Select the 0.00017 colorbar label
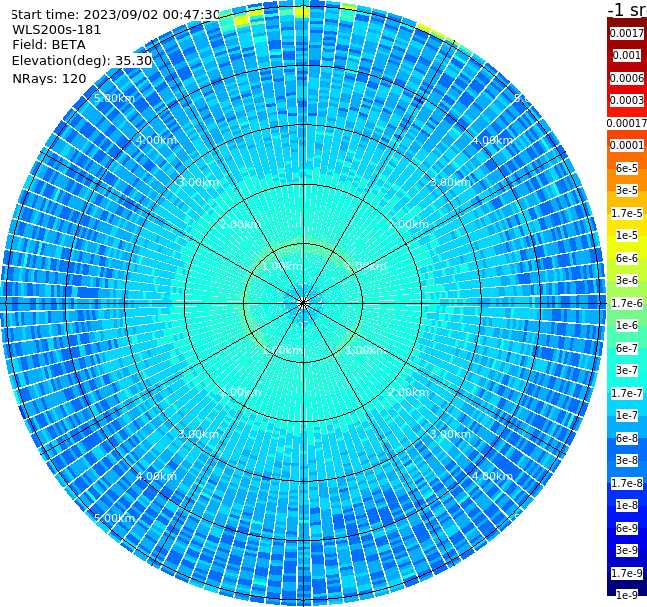This screenshot has width=647, height=607. click(x=627, y=123)
